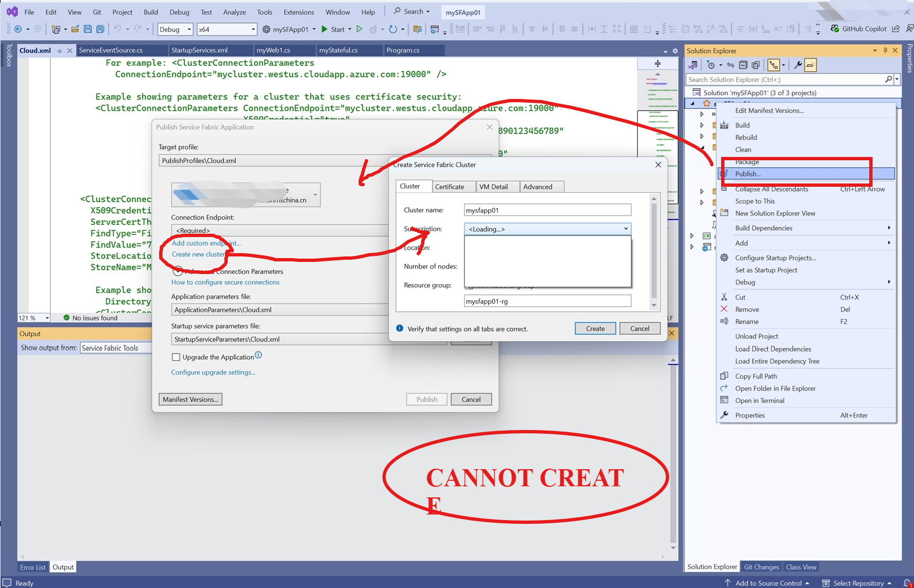914x588 pixels.
Task: Click the Properties wrench icon in Solution Explorer
Action: (797, 65)
